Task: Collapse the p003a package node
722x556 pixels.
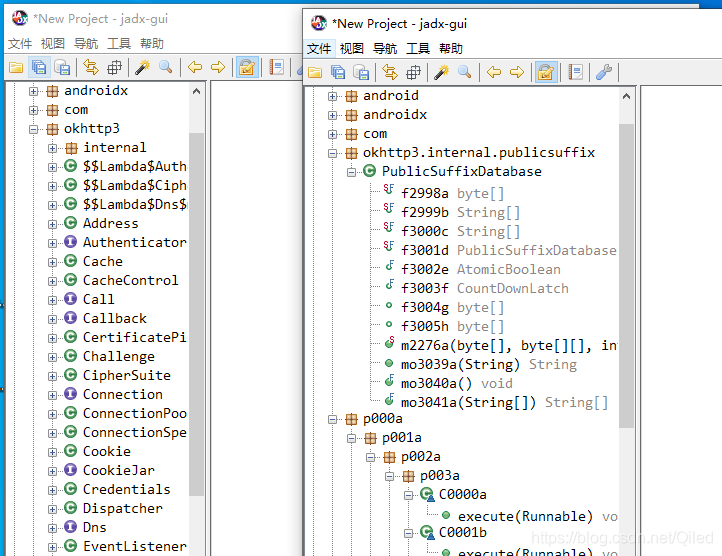Action: (390, 476)
